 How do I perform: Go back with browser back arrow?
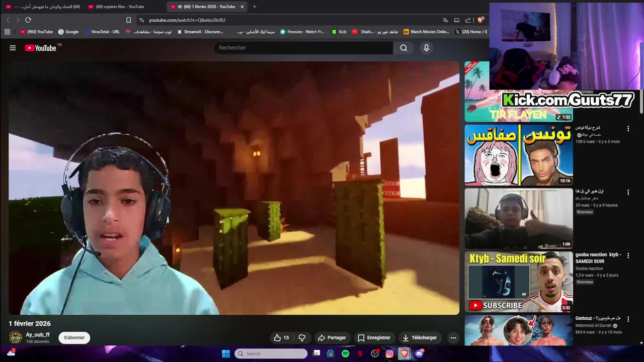click(x=8, y=20)
